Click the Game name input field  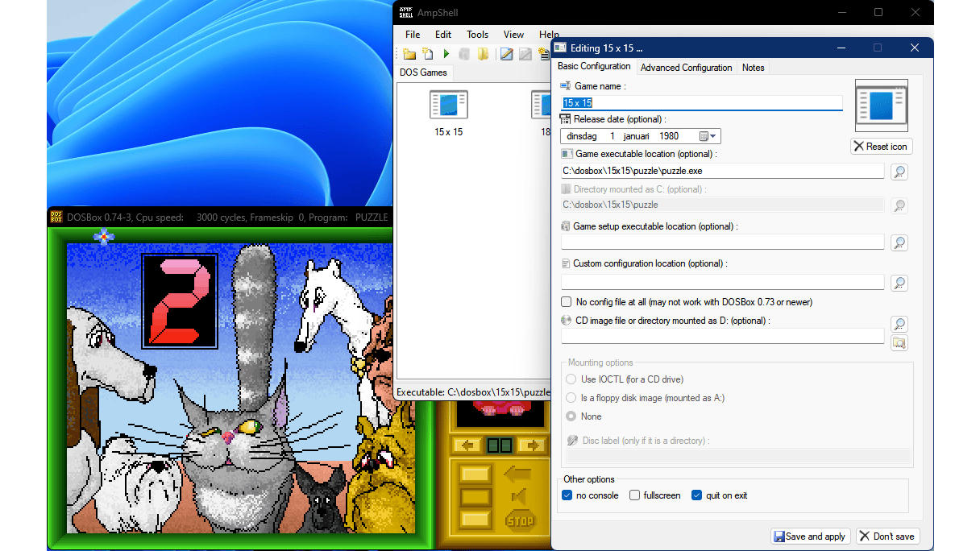click(x=702, y=103)
